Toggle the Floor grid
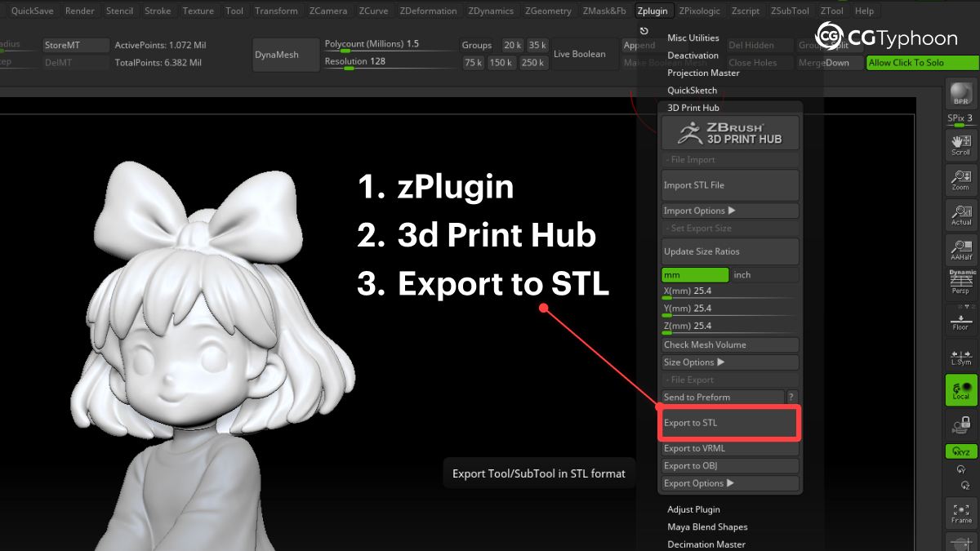The width and height of the screenshot is (980, 551). click(x=961, y=319)
